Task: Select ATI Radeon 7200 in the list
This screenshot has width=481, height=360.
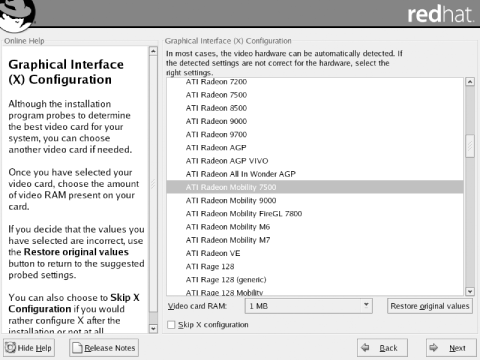Action: pos(315,82)
